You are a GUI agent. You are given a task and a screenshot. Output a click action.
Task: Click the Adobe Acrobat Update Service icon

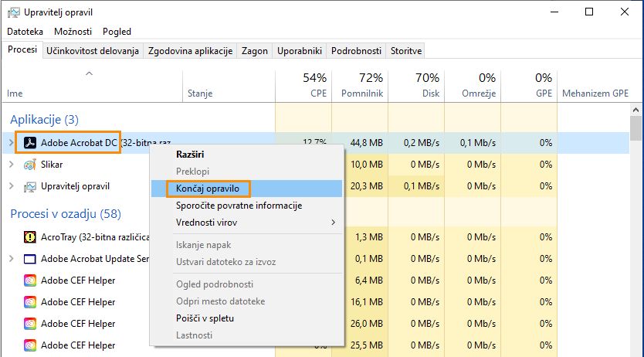click(29, 259)
